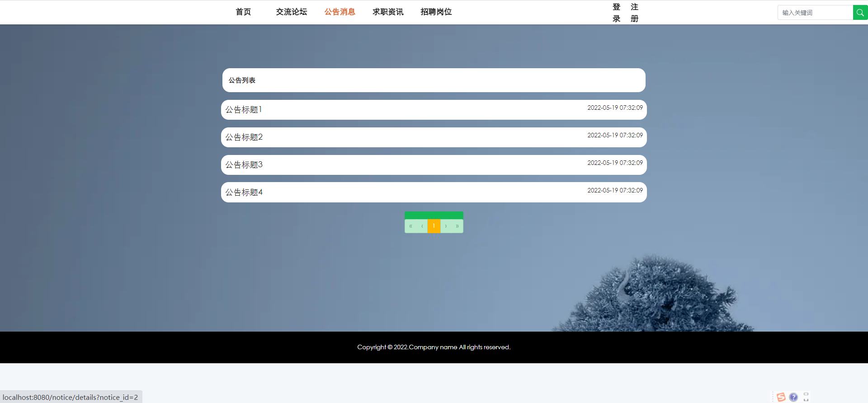Go to previous page in pagination
The height and width of the screenshot is (403, 868).
[x=422, y=226]
